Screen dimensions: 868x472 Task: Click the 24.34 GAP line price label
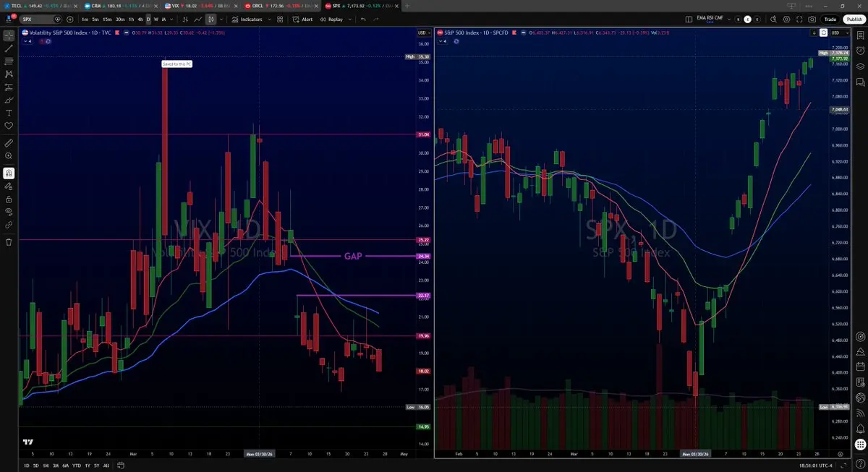point(424,256)
